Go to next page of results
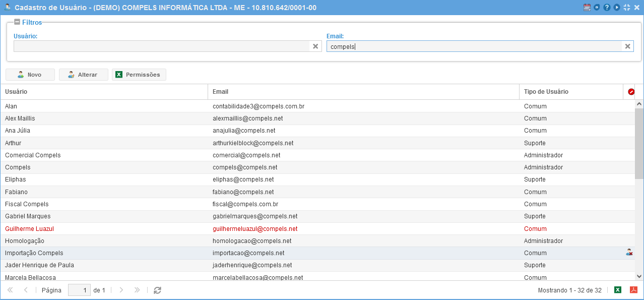644x300 pixels. (121, 290)
